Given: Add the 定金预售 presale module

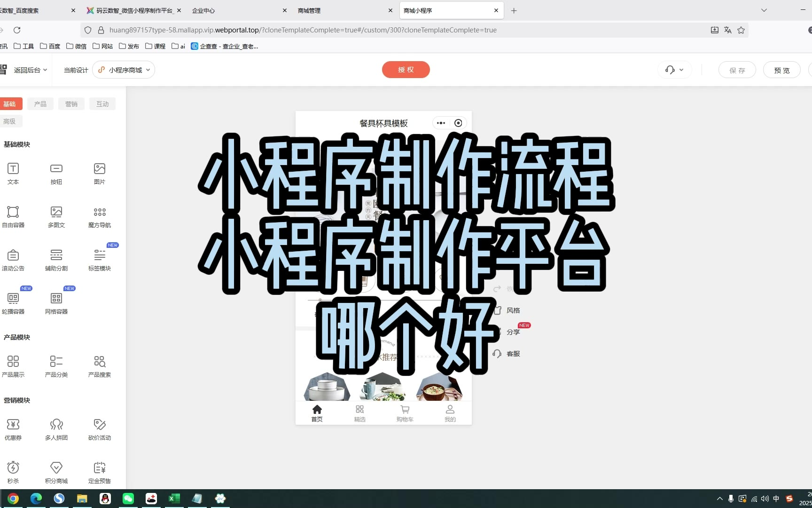Looking at the screenshot, I should [100, 473].
